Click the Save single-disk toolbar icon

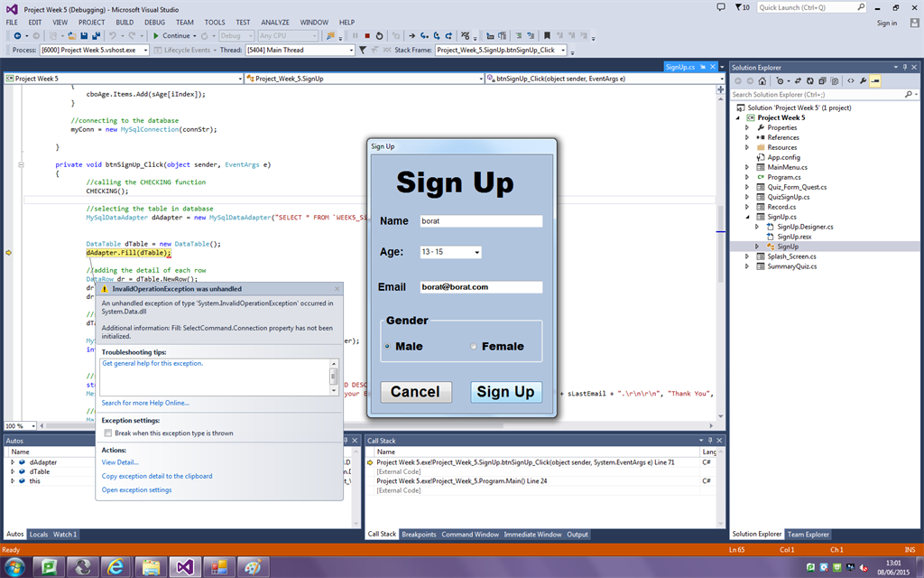(84, 36)
